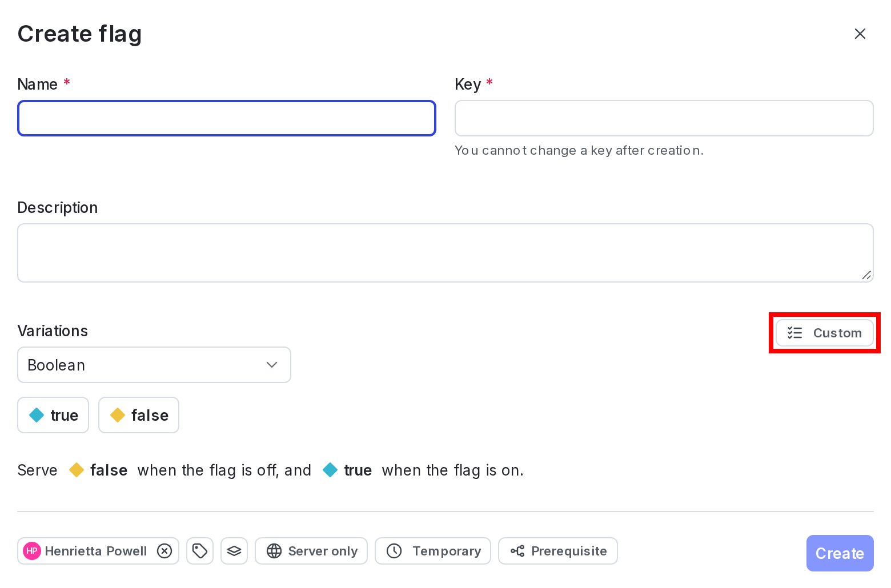The image size is (891, 588).
Task: Switch to Custom variations
Action: point(825,333)
